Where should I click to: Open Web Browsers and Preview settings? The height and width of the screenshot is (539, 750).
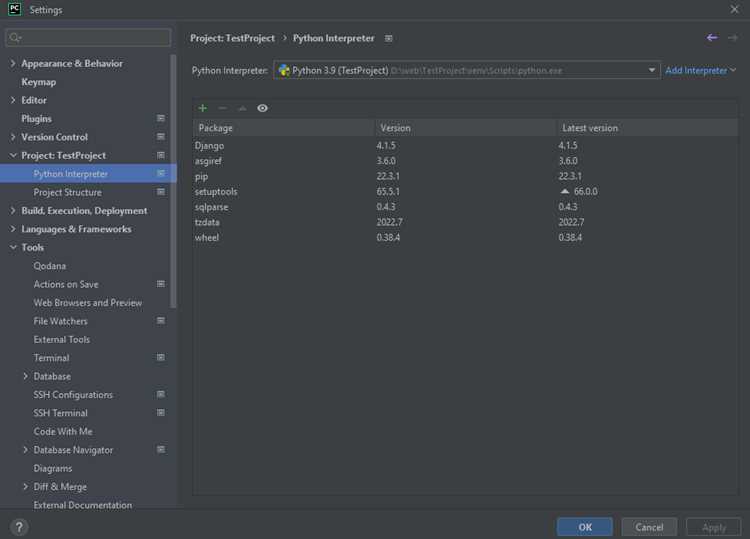tap(88, 303)
